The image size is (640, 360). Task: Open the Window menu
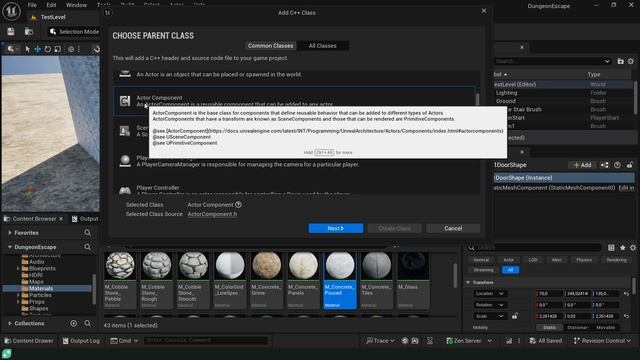76,5
